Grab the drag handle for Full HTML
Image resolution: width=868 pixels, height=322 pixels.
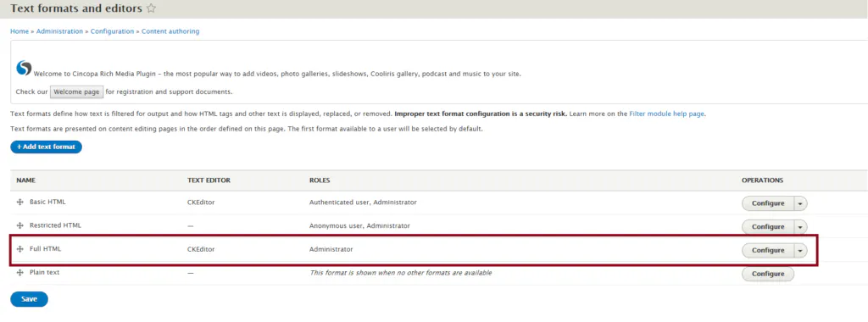point(20,249)
